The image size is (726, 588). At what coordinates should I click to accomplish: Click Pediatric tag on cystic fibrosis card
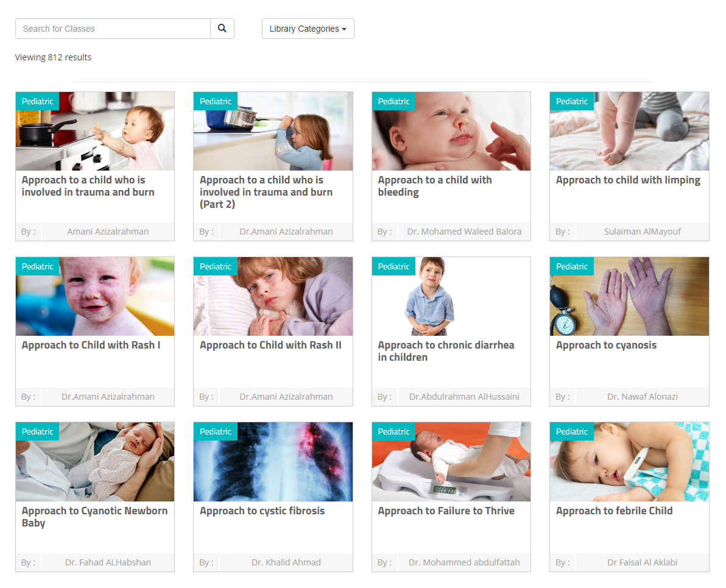[216, 431]
